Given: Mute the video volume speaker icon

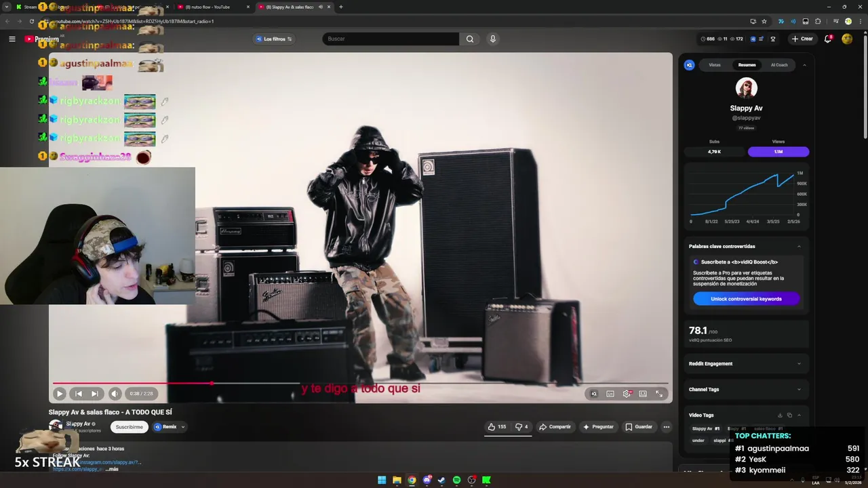Looking at the screenshot, I should 115,394.
